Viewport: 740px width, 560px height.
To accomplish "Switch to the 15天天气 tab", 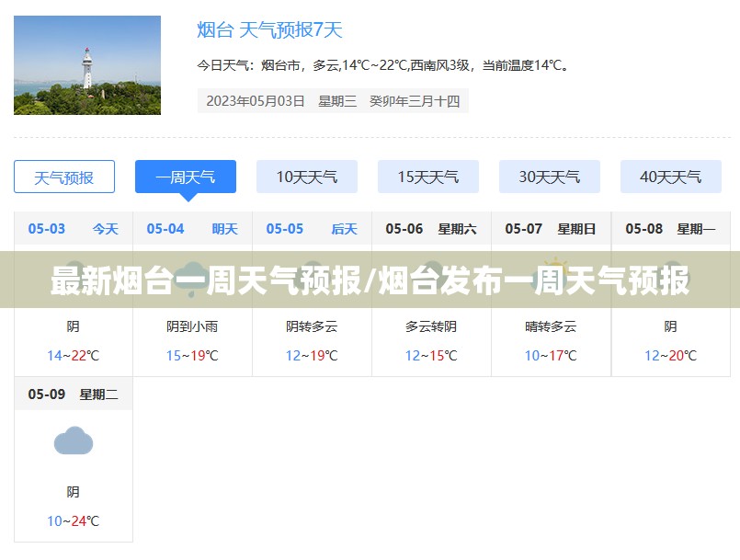I will [x=428, y=177].
